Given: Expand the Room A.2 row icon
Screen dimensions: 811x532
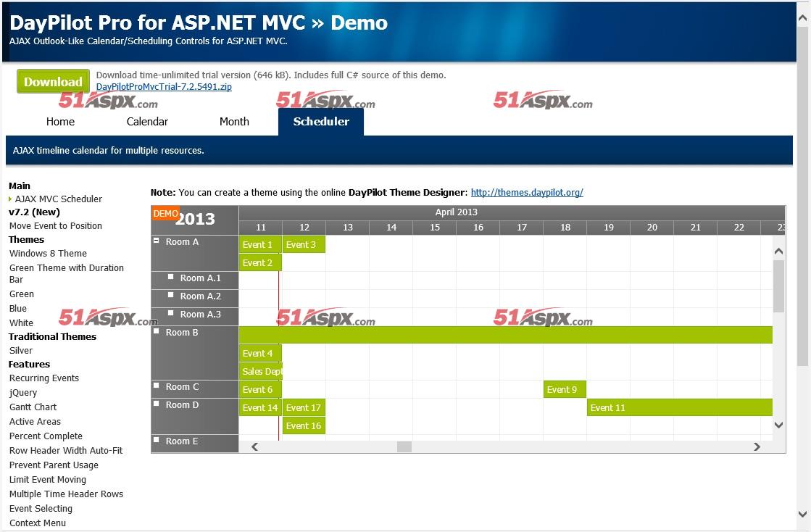Looking at the screenshot, I should [171, 295].
